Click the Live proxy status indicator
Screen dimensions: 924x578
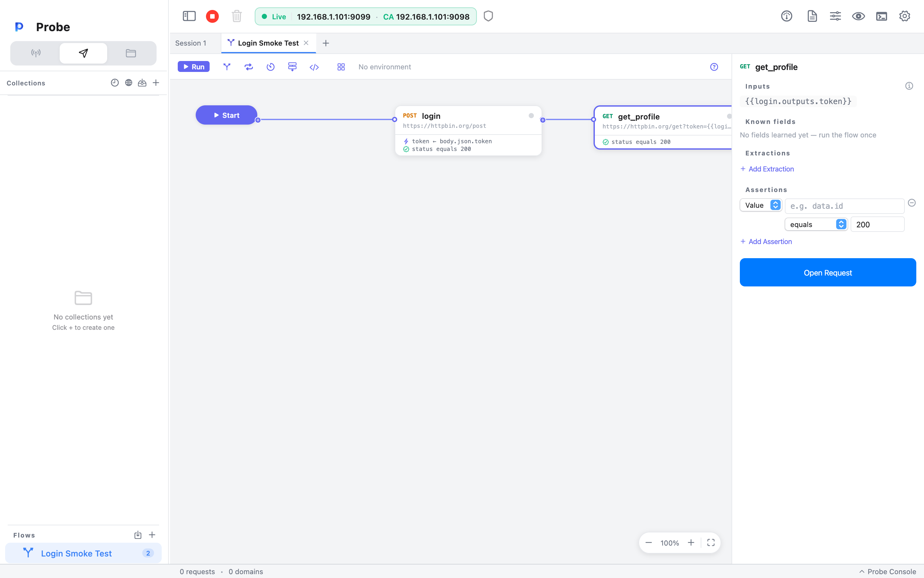point(274,16)
